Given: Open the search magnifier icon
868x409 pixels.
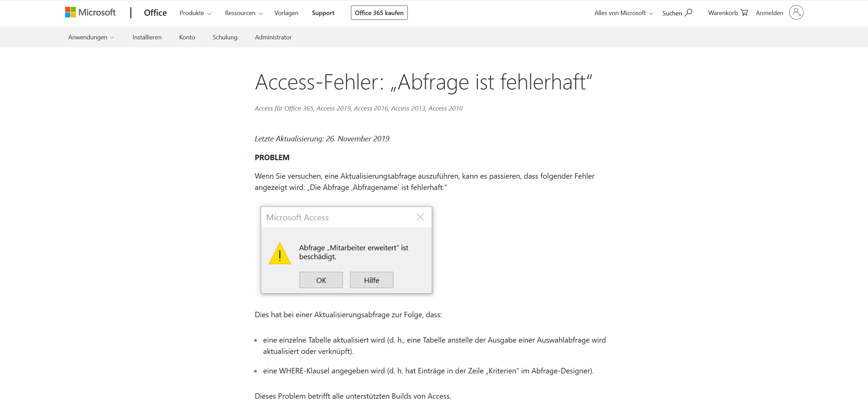Looking at the screenshot, I should tap(689, 13).
